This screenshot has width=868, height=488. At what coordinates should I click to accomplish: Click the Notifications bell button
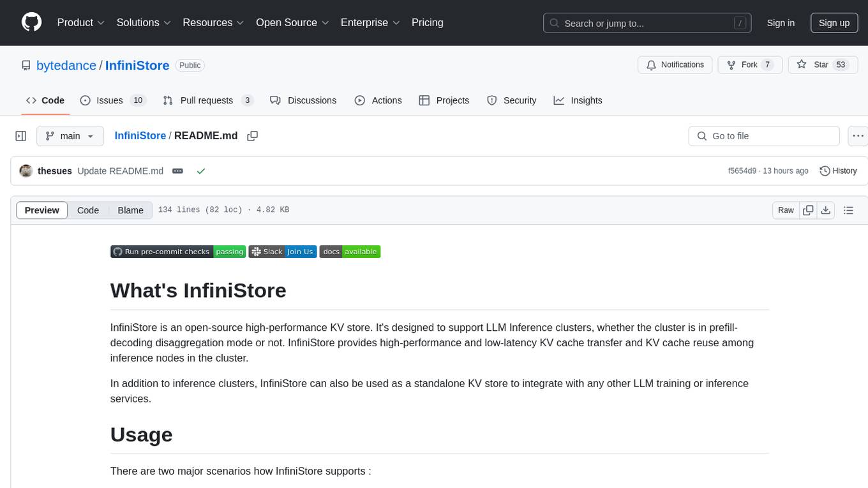[675, 65]
